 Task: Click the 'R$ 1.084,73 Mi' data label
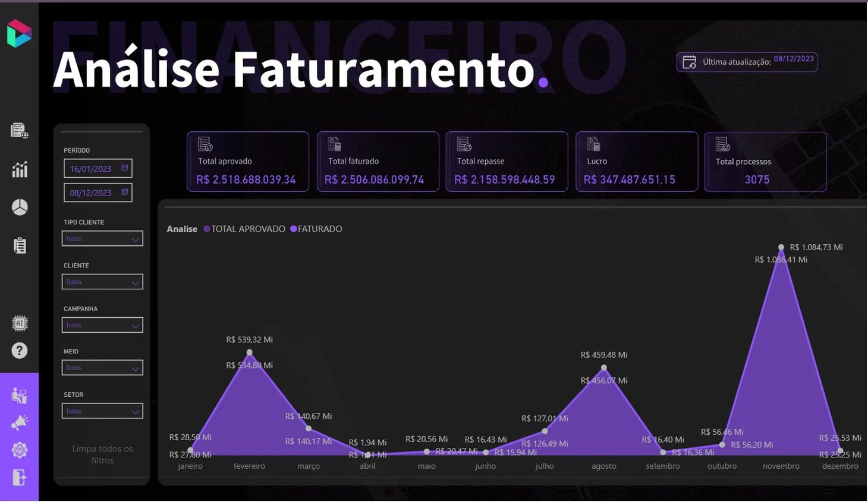(x=816, y=247)
